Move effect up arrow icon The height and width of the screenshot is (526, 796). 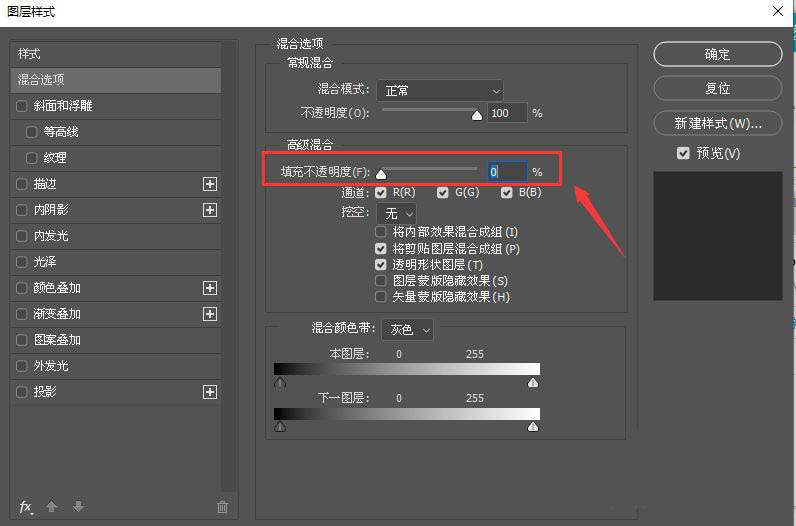point(51,506)
